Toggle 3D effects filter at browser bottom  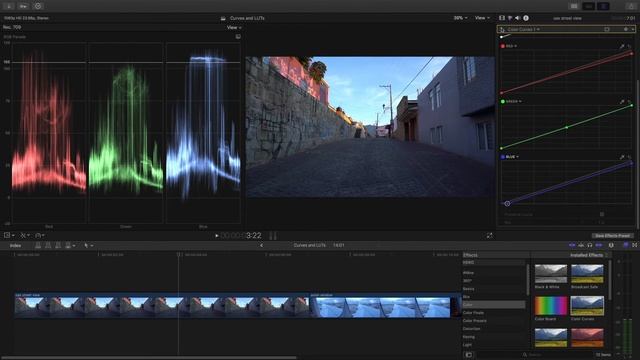tap(469, 355)
